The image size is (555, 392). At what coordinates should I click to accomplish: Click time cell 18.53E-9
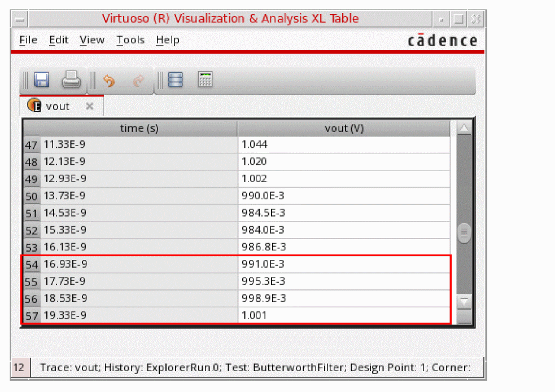[x=139, y=298]
